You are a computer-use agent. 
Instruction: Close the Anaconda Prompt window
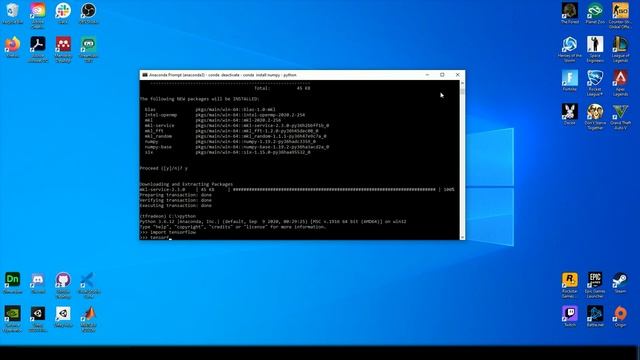(x=458, y=75)
